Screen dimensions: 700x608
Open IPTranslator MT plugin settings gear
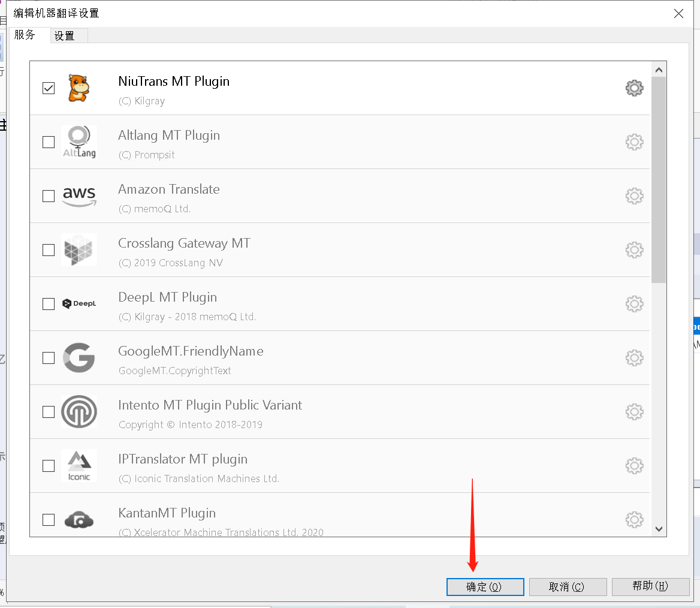pyautogui.click(x=634, y=466)
